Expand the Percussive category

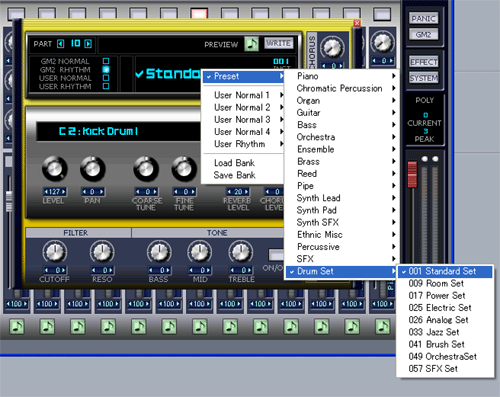pos(342,247)
